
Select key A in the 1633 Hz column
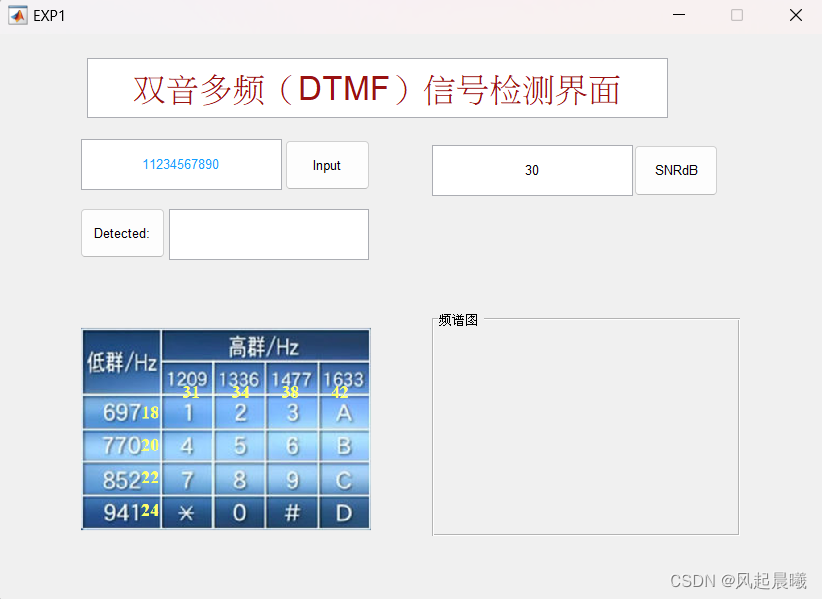344,413
